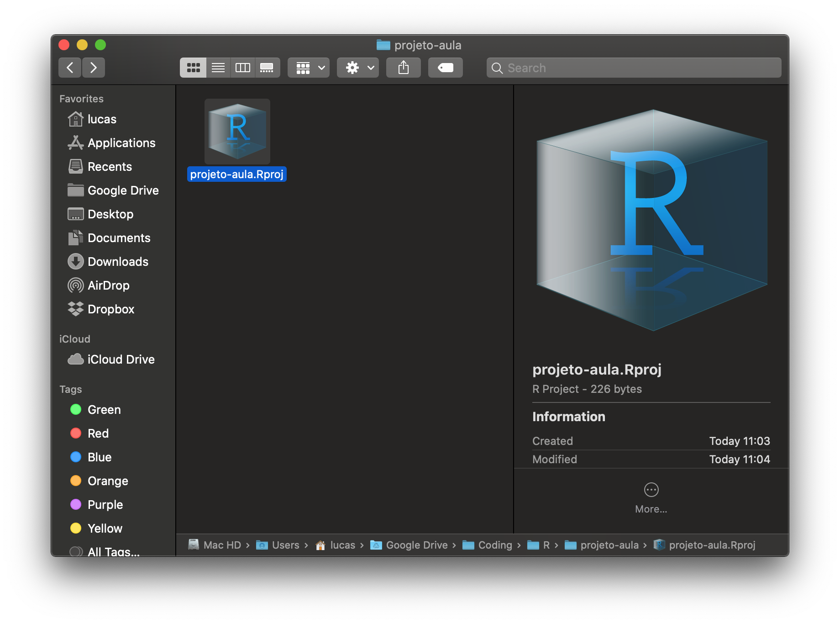Switch to gallery view
Image resolution: width=840 pixels, height=624 pixels.
(x=267, y=68)
